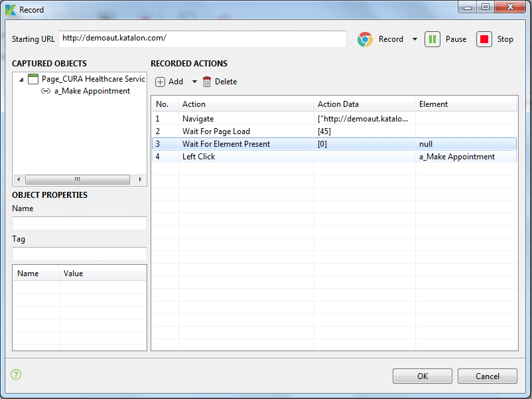Image resolution: width=532 pixels, height=399 pixels.
Task: Click the captured objects scroll right arrow
Action: [x=140, y=179]
